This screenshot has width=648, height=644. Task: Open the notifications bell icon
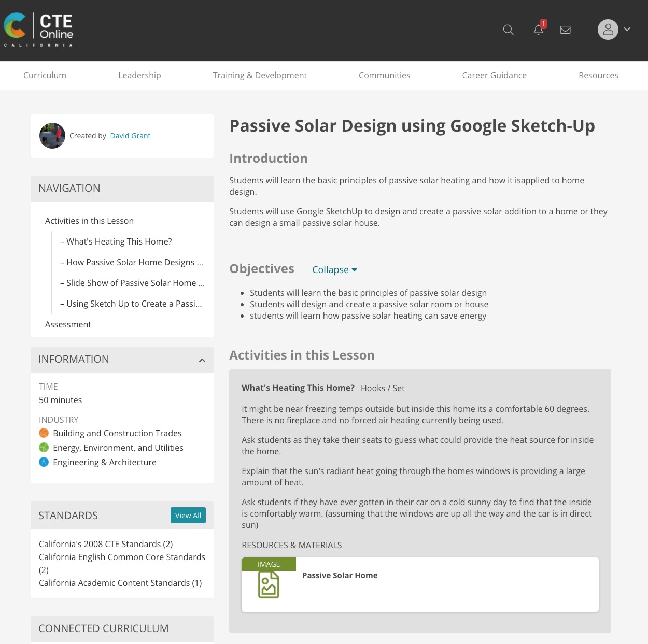click(x=538, y=30)
